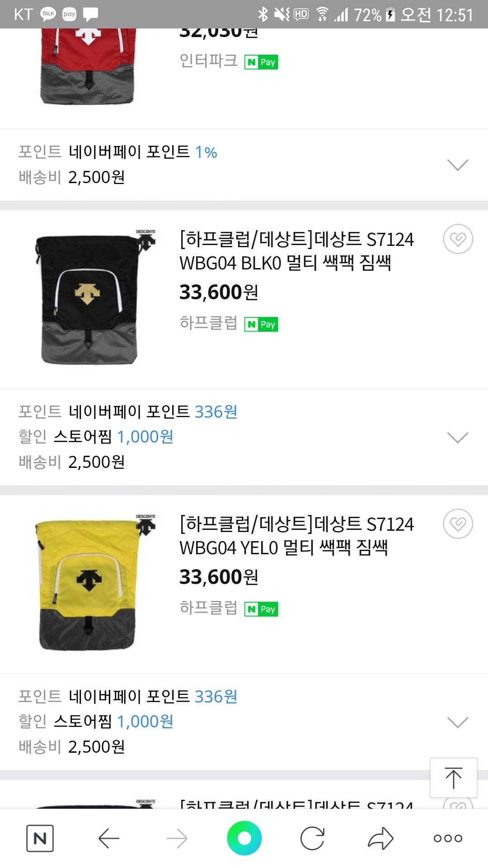The image size is (488, 868).
Task: Tap the green circle search button
Action: 244,838
